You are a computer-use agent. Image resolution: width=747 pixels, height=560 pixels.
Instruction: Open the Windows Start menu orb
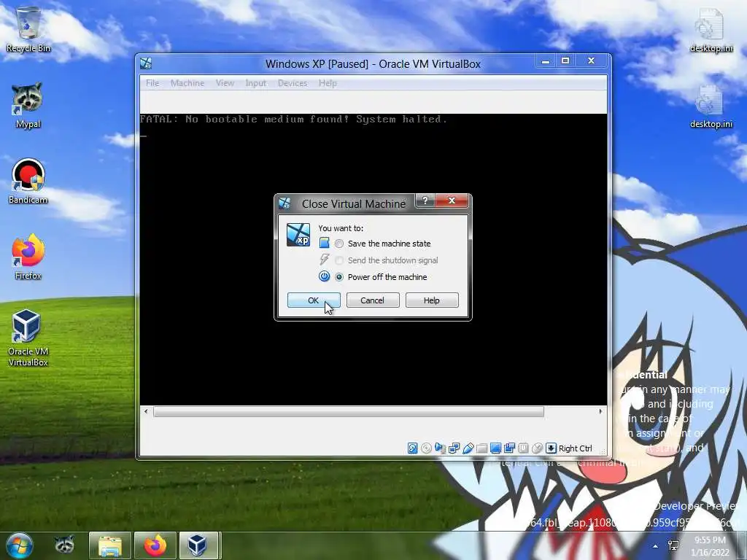click(x=19, y=545)
